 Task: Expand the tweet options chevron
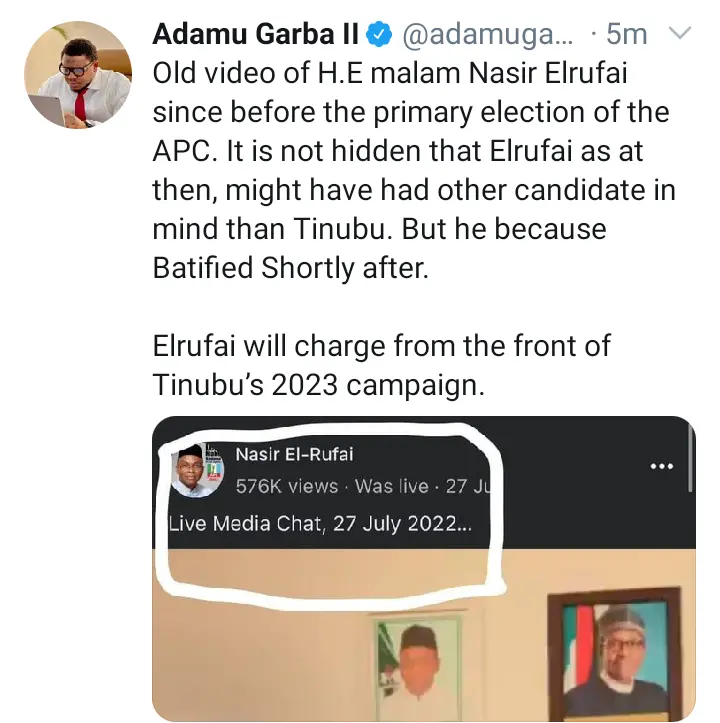click(x=678, y=35)
